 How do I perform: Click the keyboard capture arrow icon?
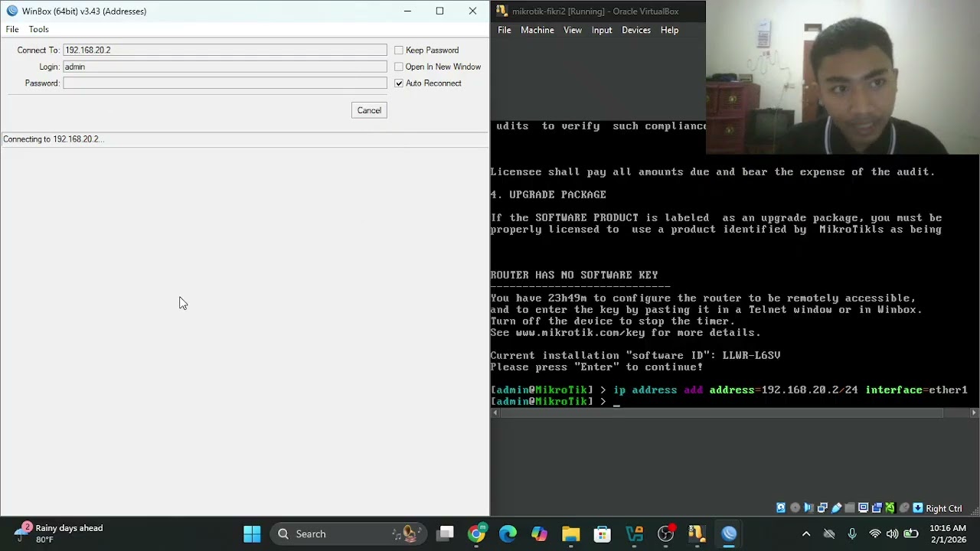[918, 508]
